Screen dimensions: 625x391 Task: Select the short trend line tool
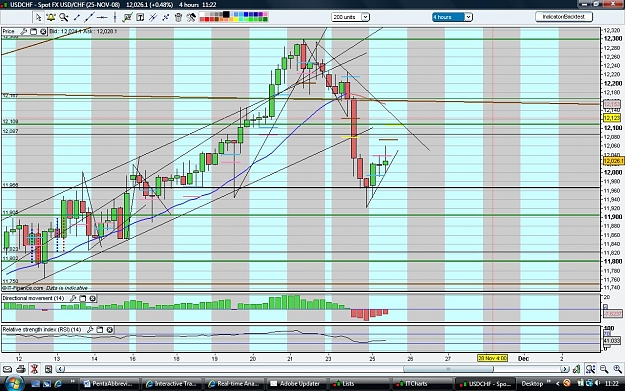tap(77, 18)
